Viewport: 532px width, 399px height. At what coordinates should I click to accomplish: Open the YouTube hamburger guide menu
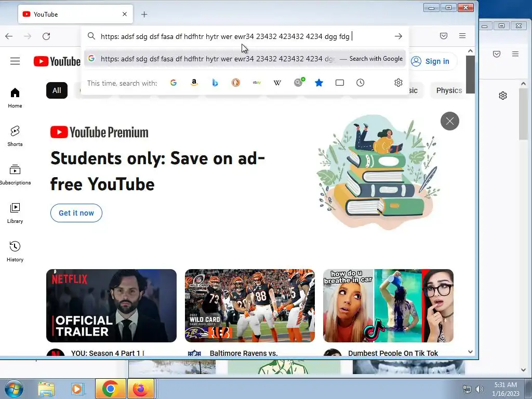coord(15,61)
